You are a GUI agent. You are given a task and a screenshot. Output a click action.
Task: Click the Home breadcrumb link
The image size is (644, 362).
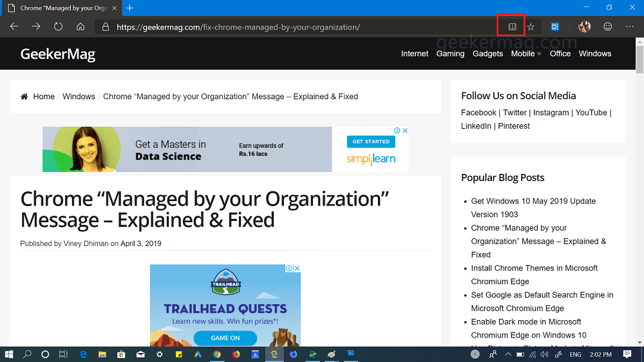44,97
